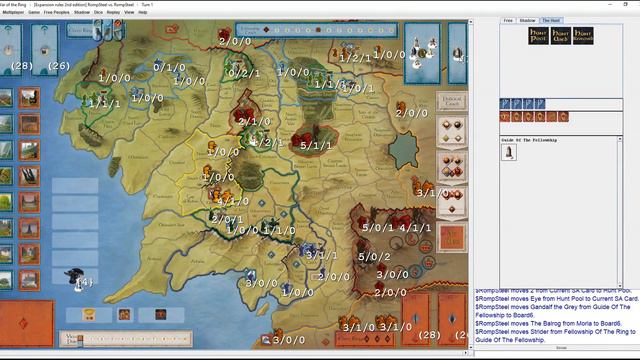Click the Fellowship track at top of map
Image resolution: width=640 pixels, height=360 pixels.
tap(316, 30)
